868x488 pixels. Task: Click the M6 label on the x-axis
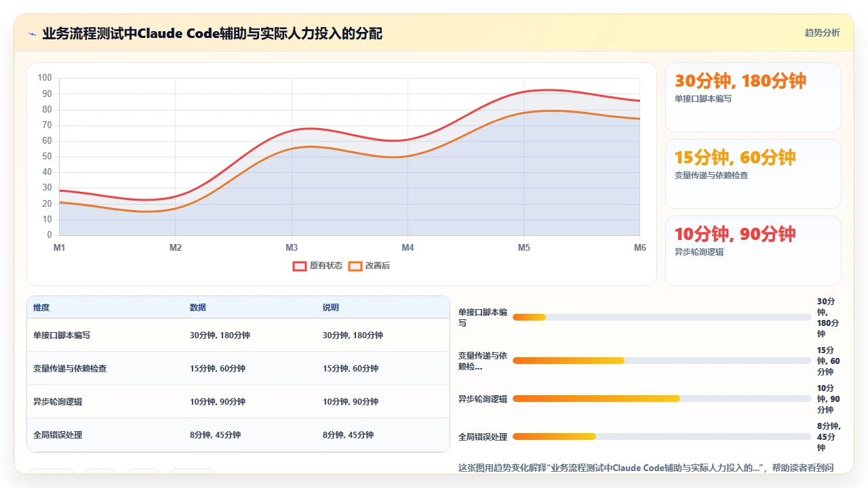click(x=640, y=248)
